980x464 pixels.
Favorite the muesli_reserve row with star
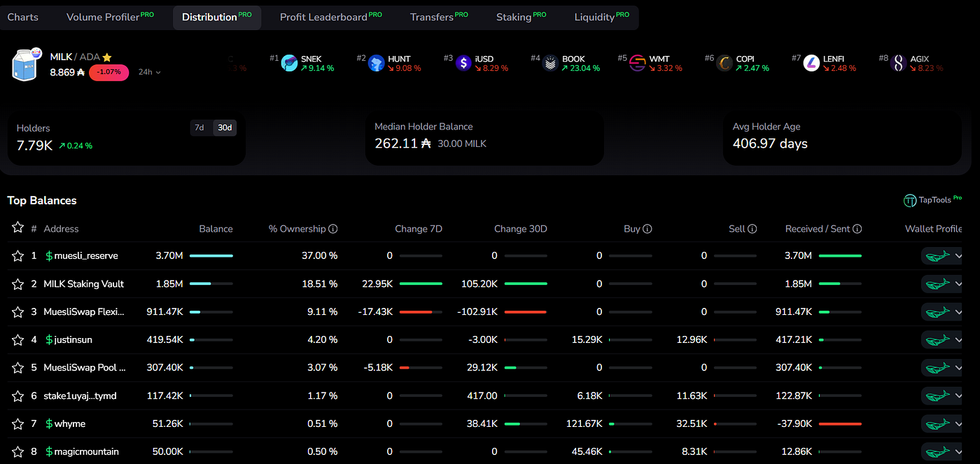point(17,256)
